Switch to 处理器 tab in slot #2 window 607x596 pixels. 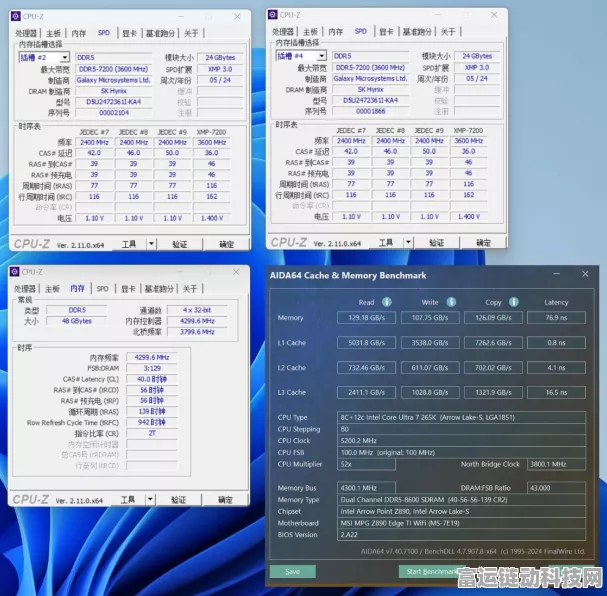tap(26, 33)
